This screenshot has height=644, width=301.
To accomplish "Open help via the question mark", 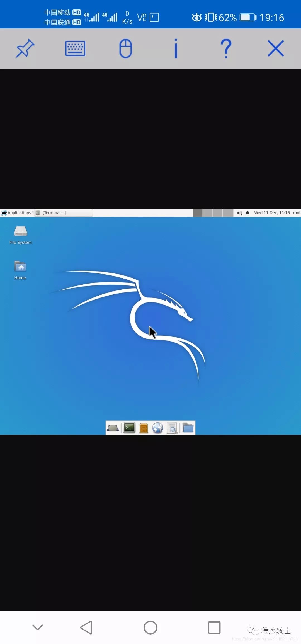I will pos(226,49).
